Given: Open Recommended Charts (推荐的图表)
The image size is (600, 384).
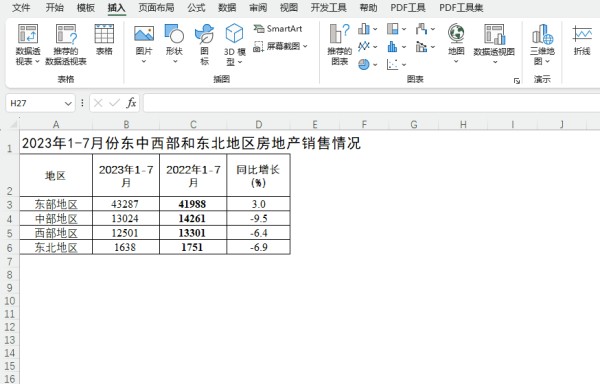Looking at the screenshot, I should [339, 44].
